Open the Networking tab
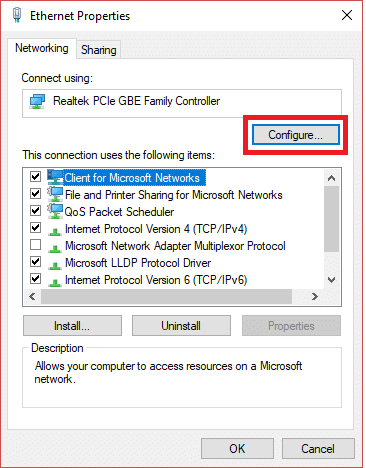This screenshot has width=366, height=468. point(42,48)
